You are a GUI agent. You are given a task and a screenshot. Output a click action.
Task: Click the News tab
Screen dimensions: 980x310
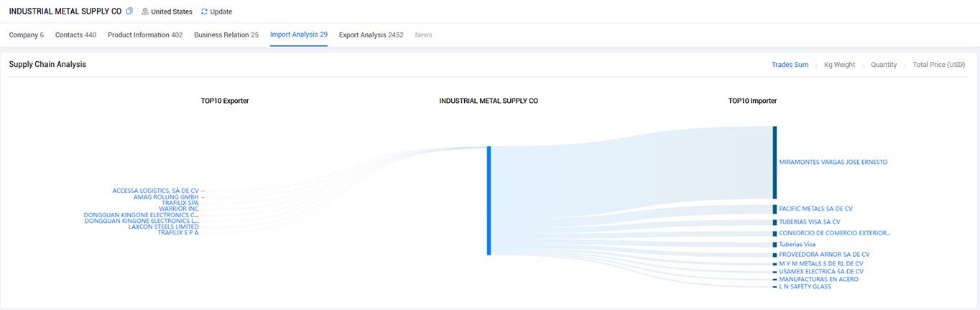424,35
